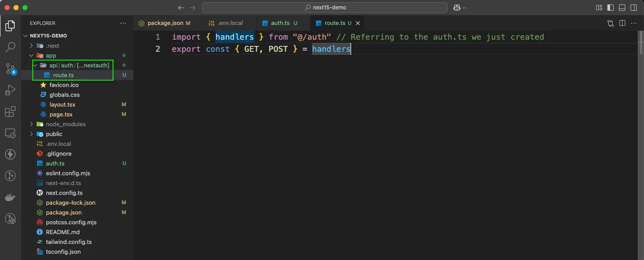Toggle the primary side bar visibility
The image size is (644, 260).
click(x=611, y=8)
